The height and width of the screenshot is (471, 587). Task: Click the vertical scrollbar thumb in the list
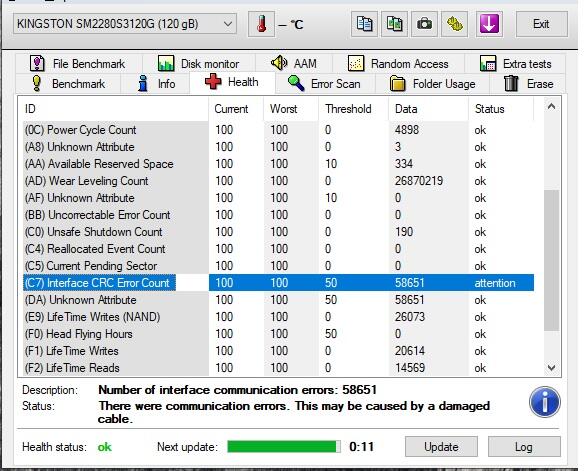551,260
